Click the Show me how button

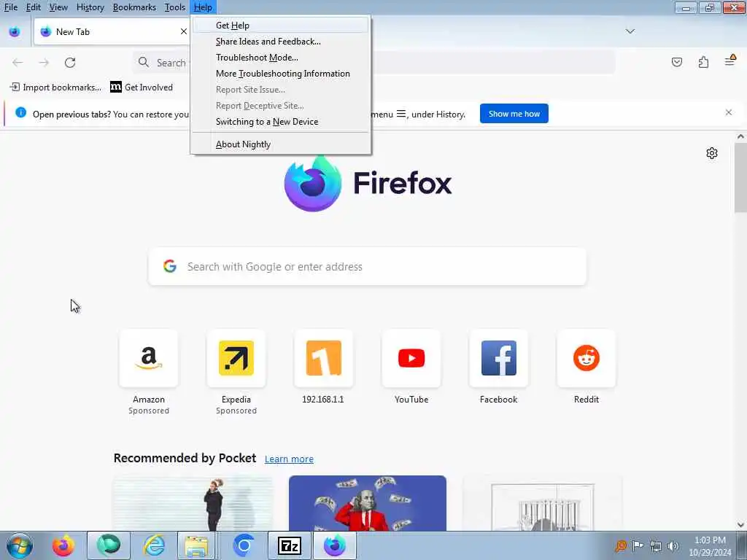tap(514, 114)
